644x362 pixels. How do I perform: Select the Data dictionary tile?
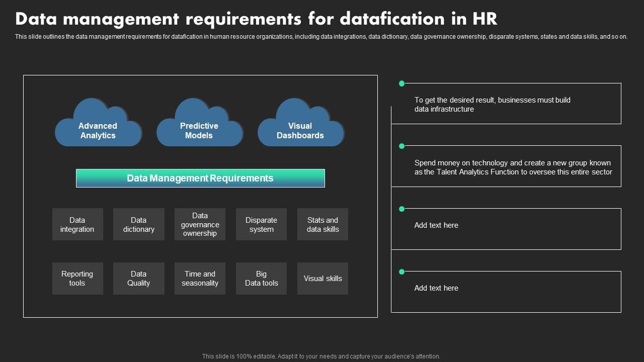pos(139,224)
